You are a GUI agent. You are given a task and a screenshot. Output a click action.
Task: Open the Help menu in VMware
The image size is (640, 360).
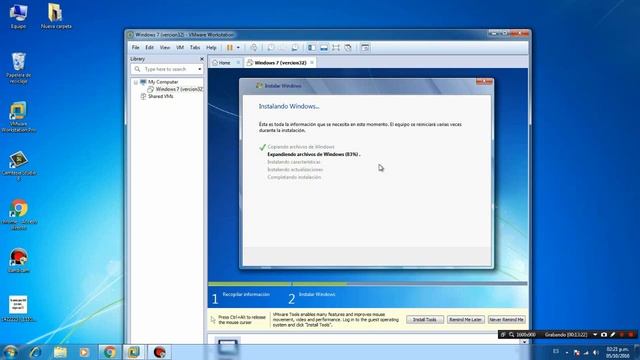pos(211,48)
